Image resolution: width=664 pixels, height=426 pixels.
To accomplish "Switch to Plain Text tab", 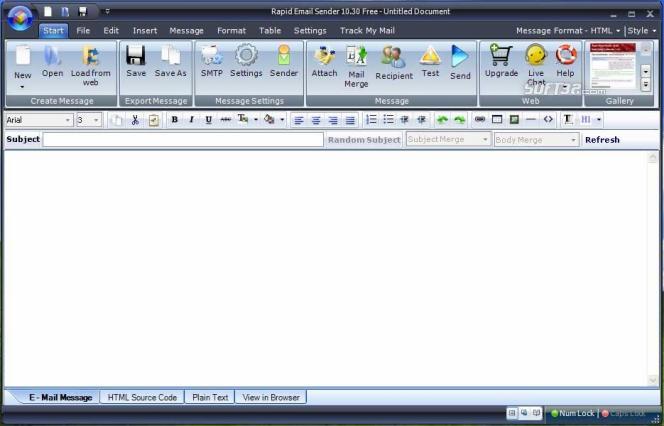I will [x=210, y=397].
